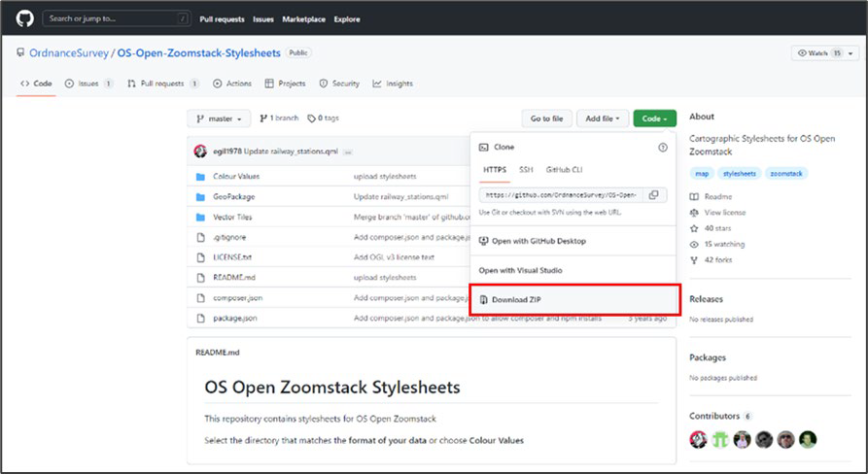Click the forks icon in About
The width and height of the screenshot is (868, 474).
(x=694, y=260)
